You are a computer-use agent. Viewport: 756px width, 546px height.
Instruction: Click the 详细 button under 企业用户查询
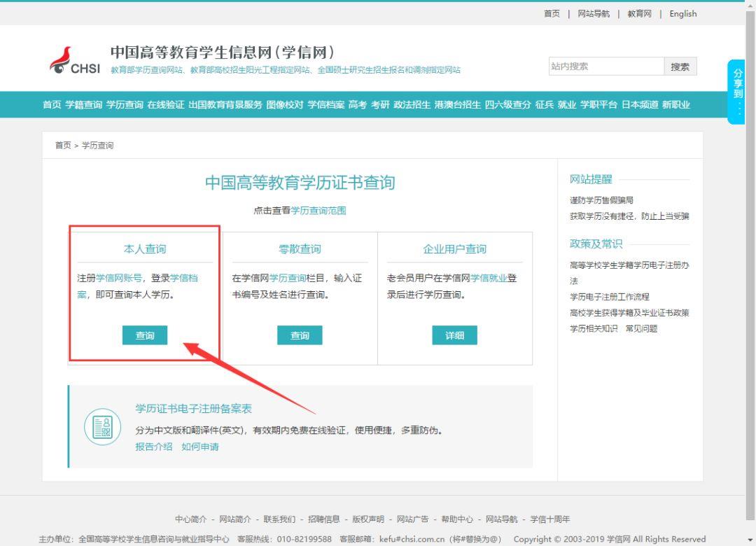click(455, 335)
